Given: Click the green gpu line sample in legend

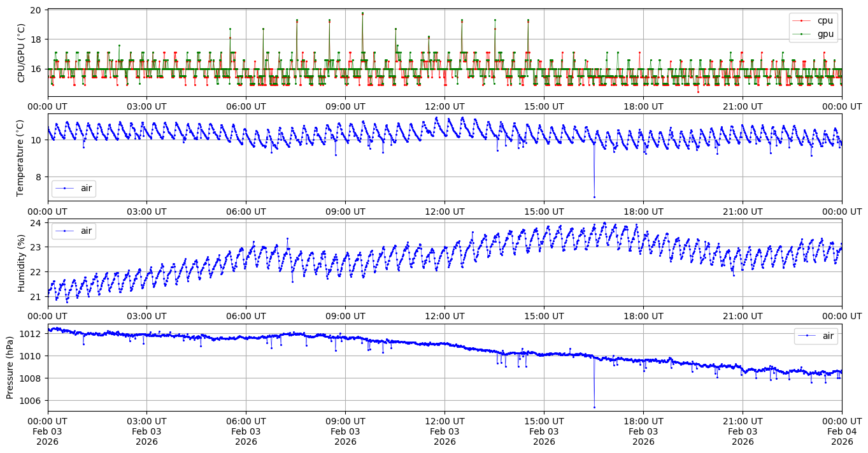Looking at the screenshot, I should (802, 34).
